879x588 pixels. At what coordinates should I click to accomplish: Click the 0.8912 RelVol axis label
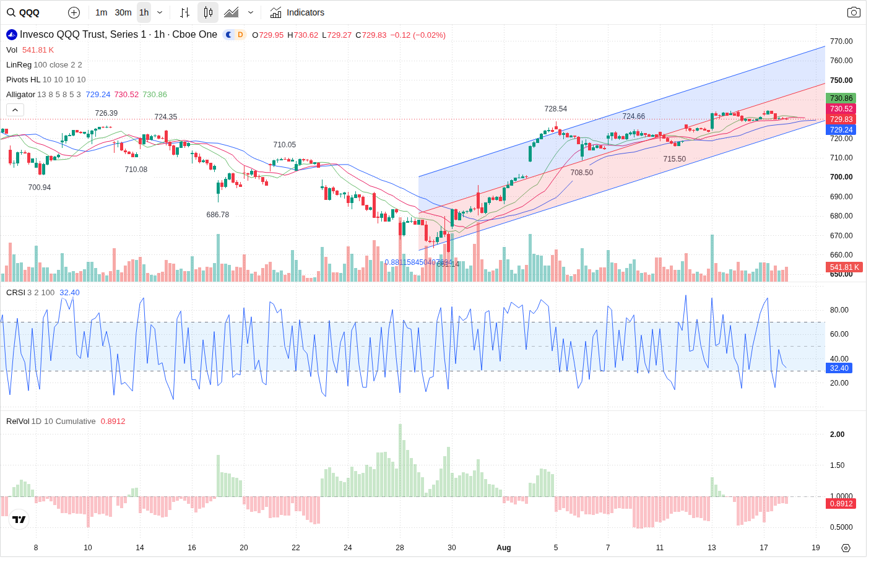[841, 504]
